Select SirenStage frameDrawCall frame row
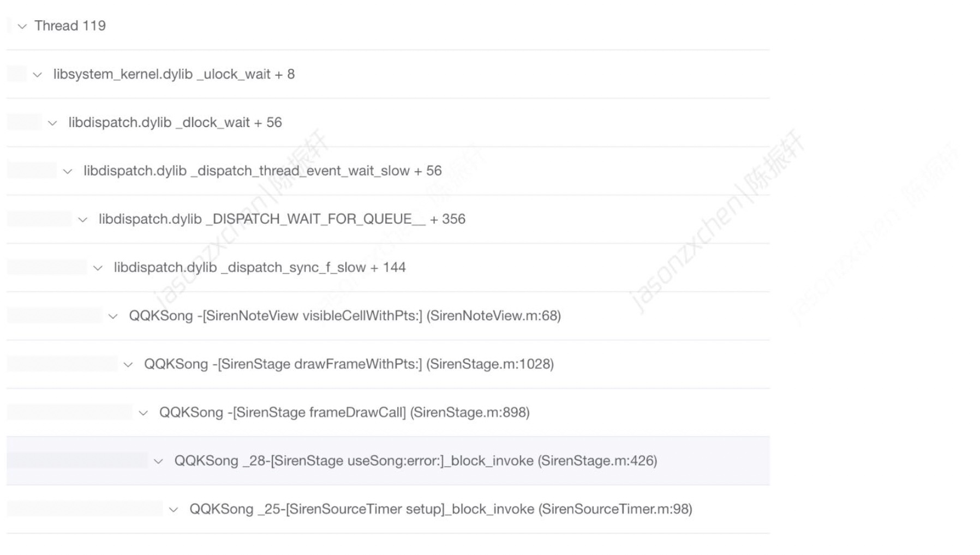This screenshot has width=980, height=555. pyautogui.click(x=344, y=413)
